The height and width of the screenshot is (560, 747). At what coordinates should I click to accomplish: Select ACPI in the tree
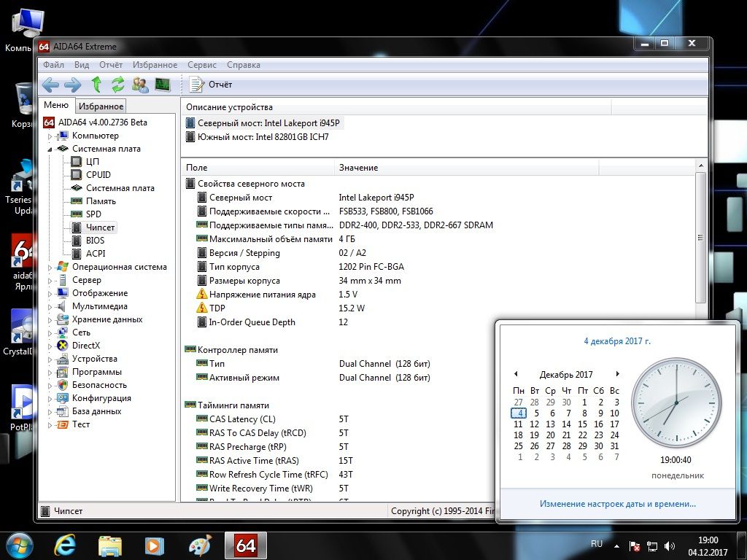96,253
